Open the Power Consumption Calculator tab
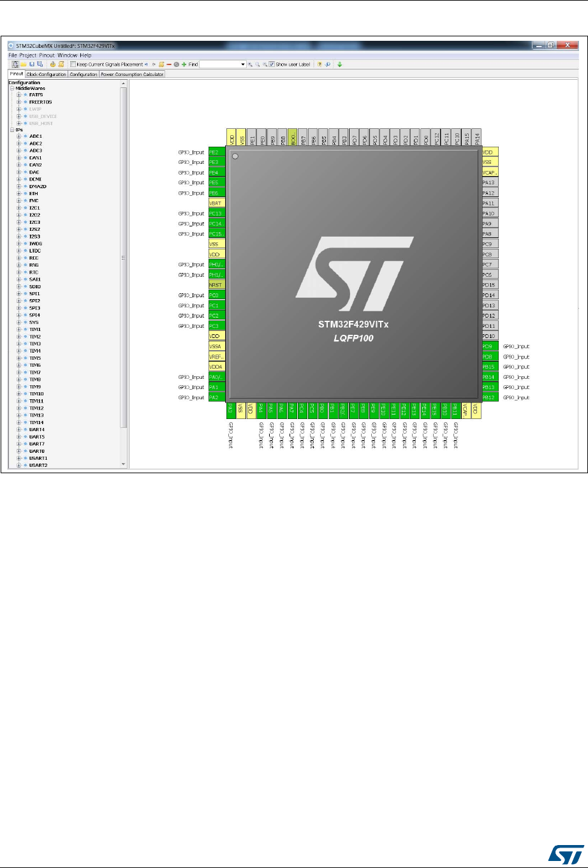 (132, 74)
